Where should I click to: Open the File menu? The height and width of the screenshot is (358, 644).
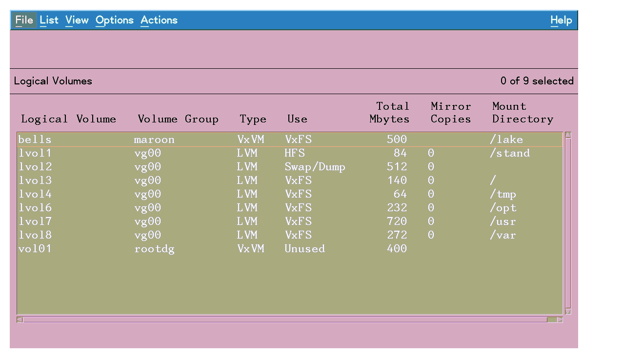[x=24, y=20]
